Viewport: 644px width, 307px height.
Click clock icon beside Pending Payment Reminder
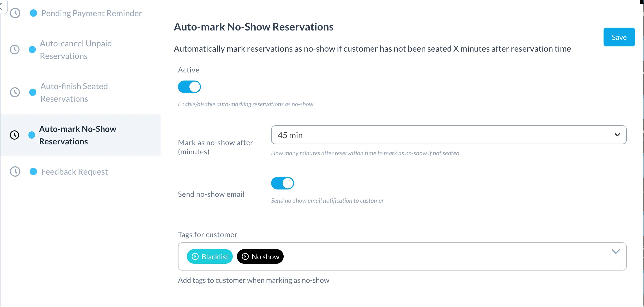coord(15,13)
